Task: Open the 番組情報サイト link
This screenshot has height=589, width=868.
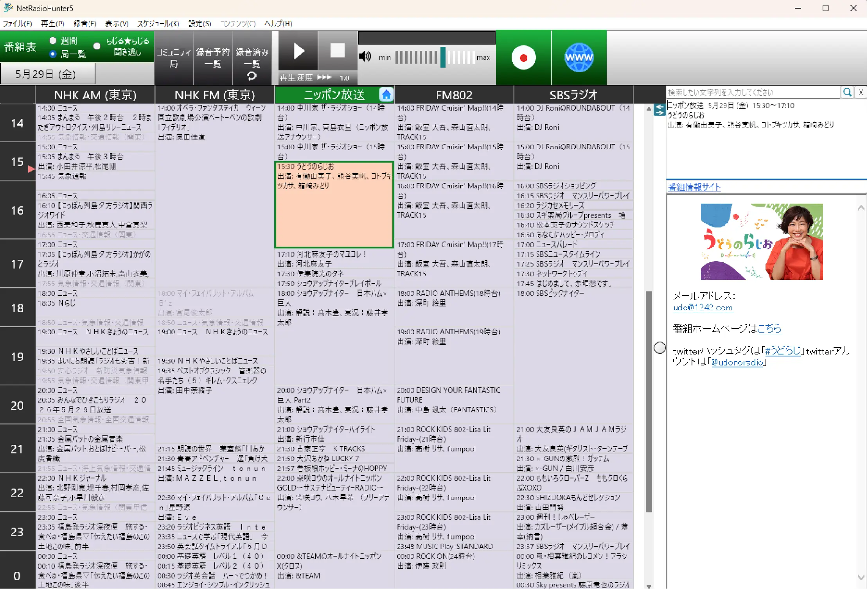Action: [694, 187]
